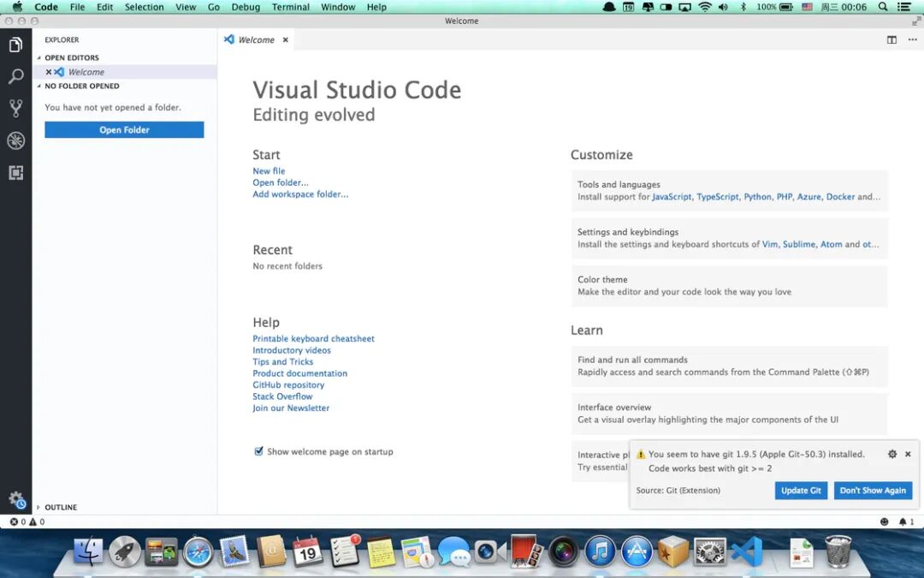Open the Source Control view
The height and width of the screenshot is (578, 924).
click(16, 109)
